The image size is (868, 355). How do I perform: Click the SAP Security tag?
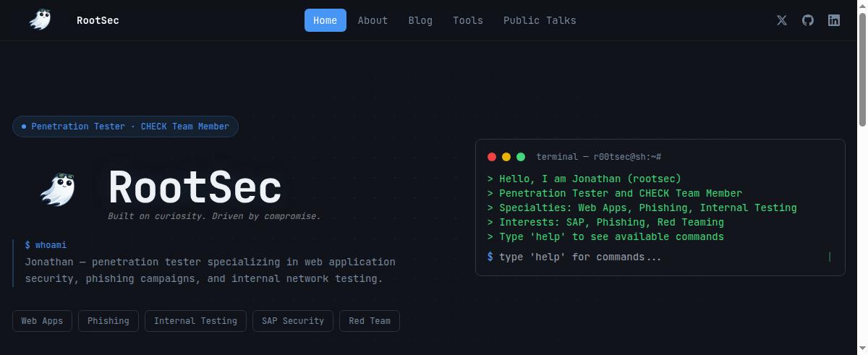coord(293,321)
